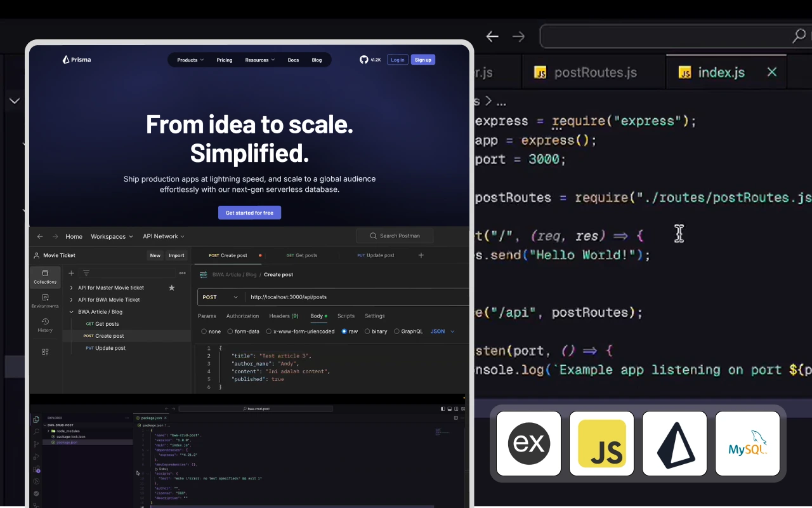The image size is (812, 508).
Task: Click the Get started for free button
Action: coord(249,213)
